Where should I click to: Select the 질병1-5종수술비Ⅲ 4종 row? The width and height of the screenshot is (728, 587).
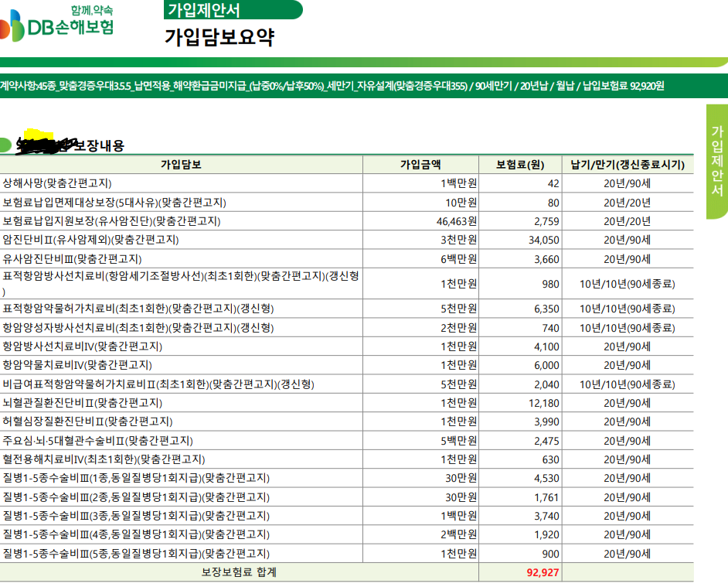point(347,534)
